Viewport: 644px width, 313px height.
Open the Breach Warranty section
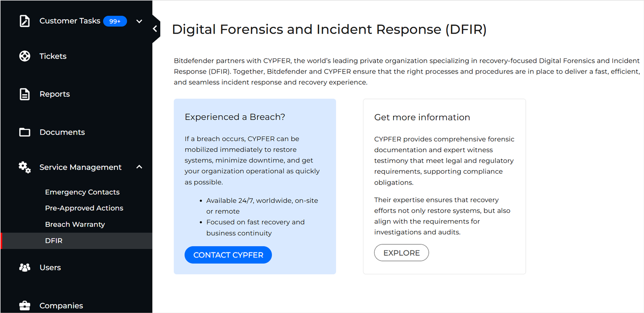tap(75, 224)
